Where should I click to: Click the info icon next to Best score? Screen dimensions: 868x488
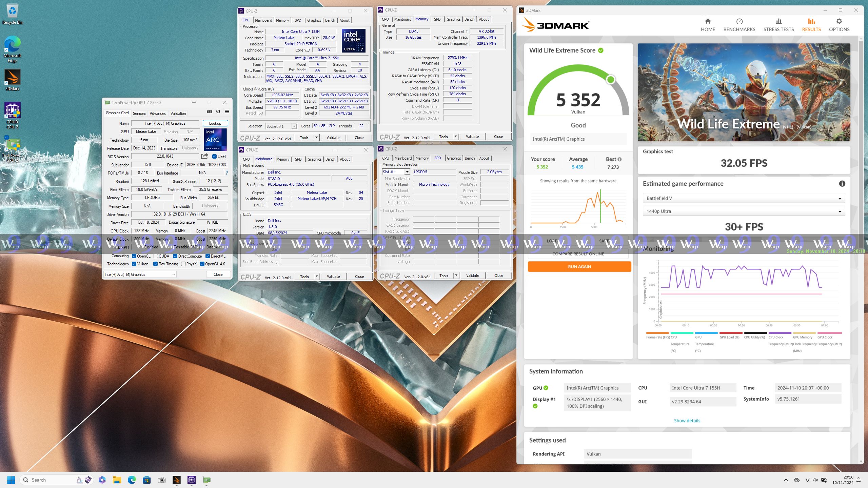(619, 159)
